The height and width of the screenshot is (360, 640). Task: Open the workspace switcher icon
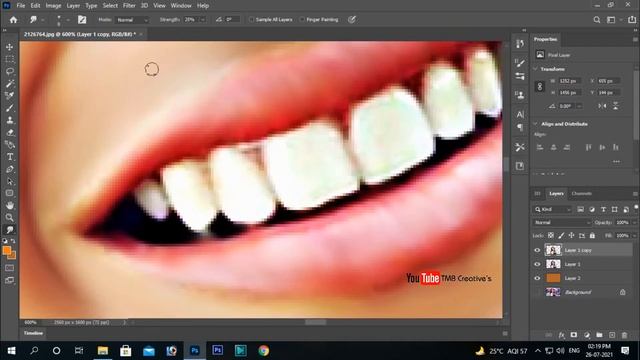(611, 20)
